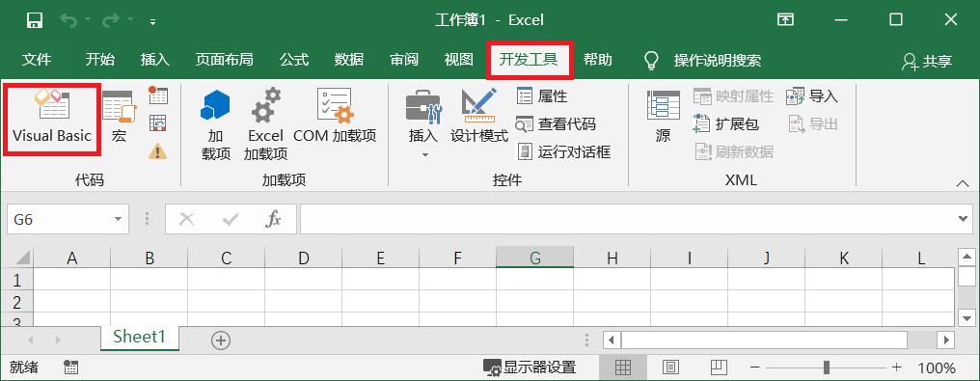Select row 1 header
The height and width of the screenshot is (381, 980).
coord(16,279)
